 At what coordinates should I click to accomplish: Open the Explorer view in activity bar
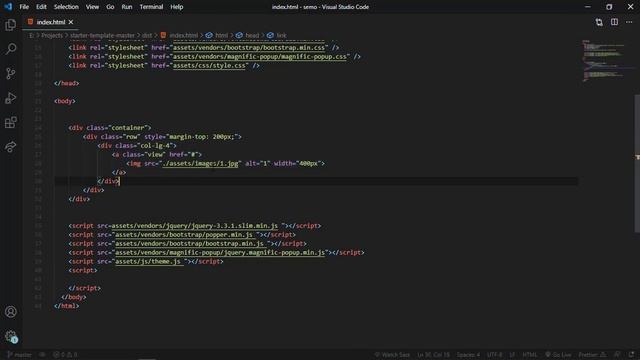[11, 25]
